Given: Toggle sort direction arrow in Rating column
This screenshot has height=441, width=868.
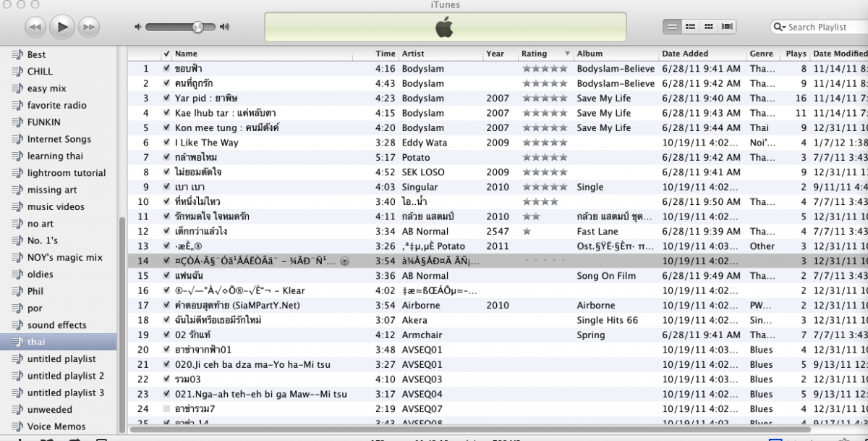Looking at the screenshot, I should pyautogui.click(x=566, y=54).
